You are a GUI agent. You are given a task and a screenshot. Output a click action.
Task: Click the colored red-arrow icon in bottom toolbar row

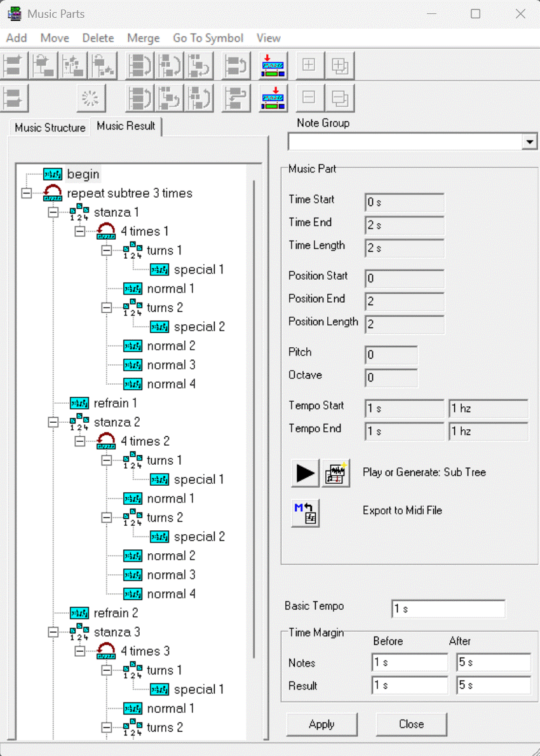pos(273,98)
